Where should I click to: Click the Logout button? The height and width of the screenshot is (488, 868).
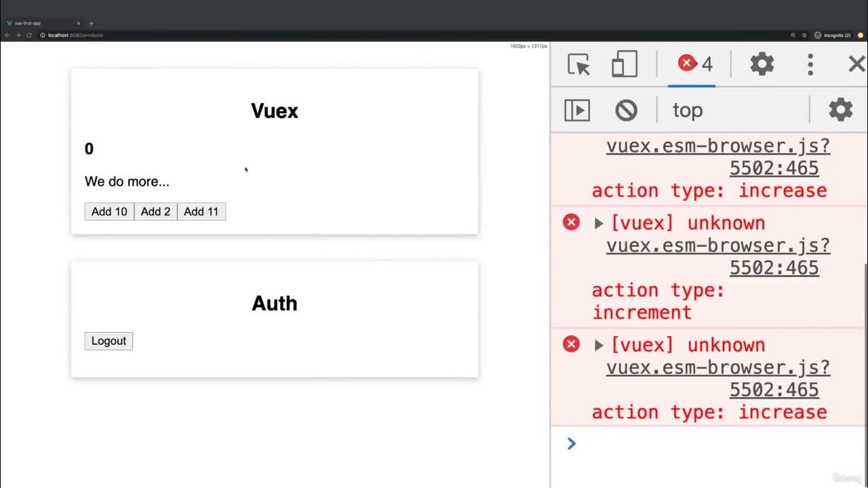108,341
